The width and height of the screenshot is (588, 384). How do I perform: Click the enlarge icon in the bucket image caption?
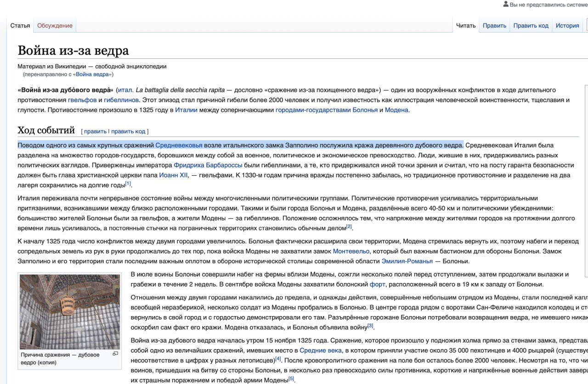(x=115, y=354)
